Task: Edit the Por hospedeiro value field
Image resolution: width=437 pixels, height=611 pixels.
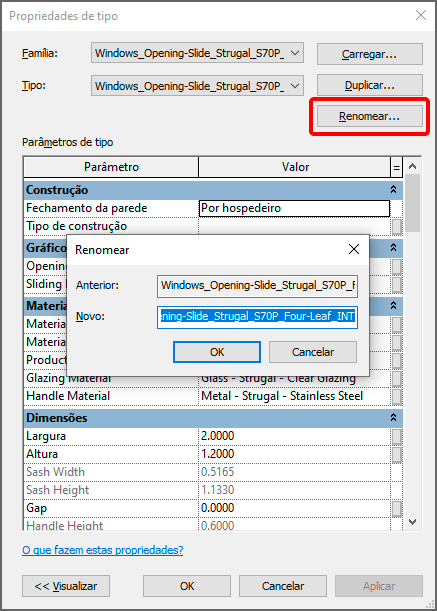Action: (x=294, y=208)
